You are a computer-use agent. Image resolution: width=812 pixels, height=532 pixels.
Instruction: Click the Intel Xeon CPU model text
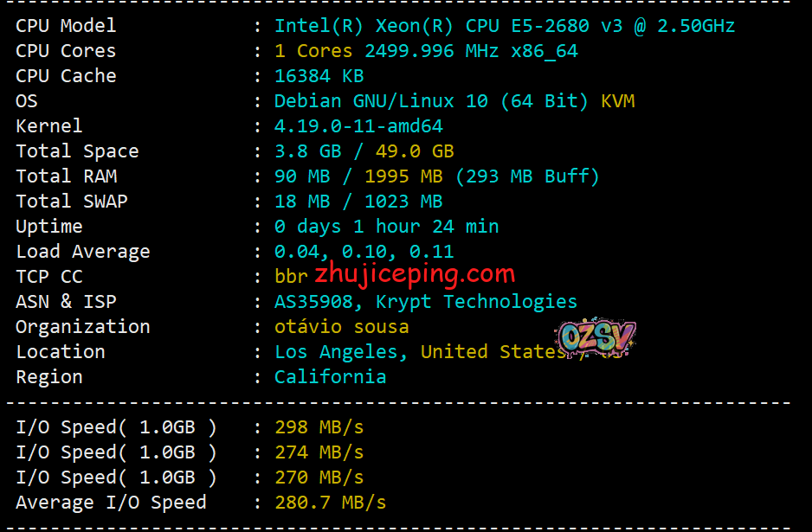tap(504, 26)
